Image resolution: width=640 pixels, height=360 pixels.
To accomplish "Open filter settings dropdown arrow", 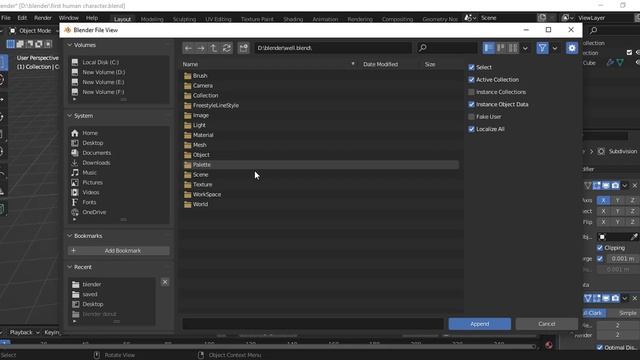I will [555, 48].
